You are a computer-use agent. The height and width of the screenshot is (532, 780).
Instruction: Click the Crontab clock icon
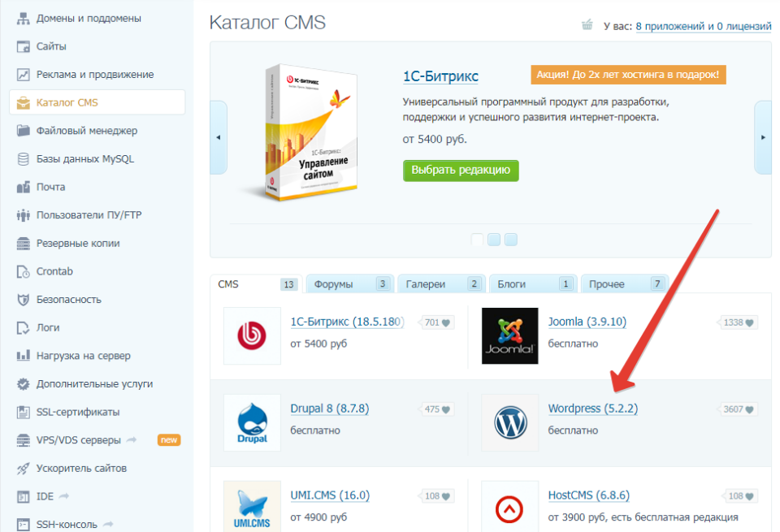[x=23, y=271]
